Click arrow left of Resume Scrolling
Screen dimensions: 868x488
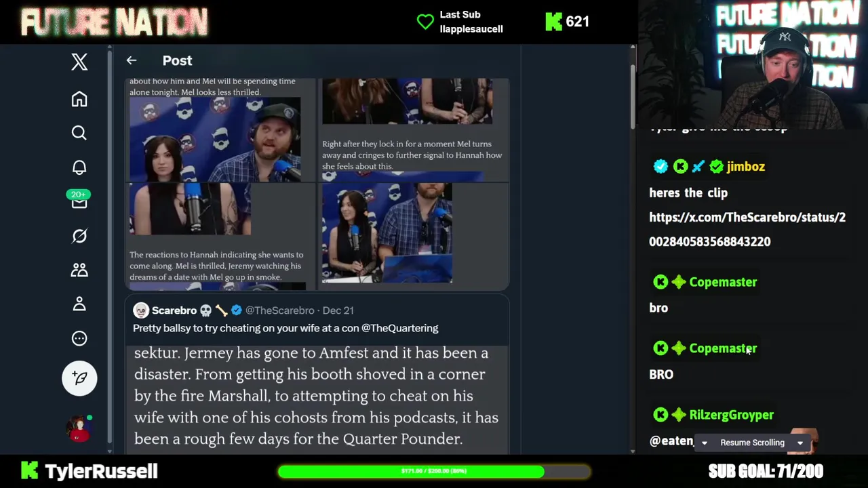(x=704, y=443)
